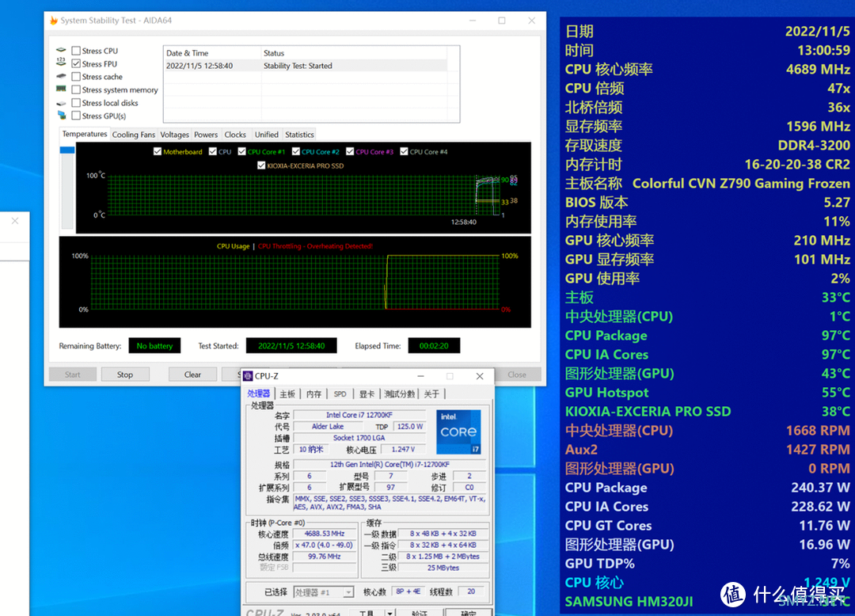Click the CPU-Z 确定 button
Screen dimensions: 855x616
pos(468,614)
